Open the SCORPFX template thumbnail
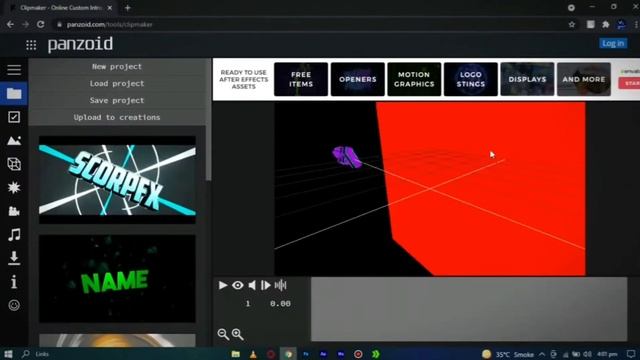 (x=117, y=180)
